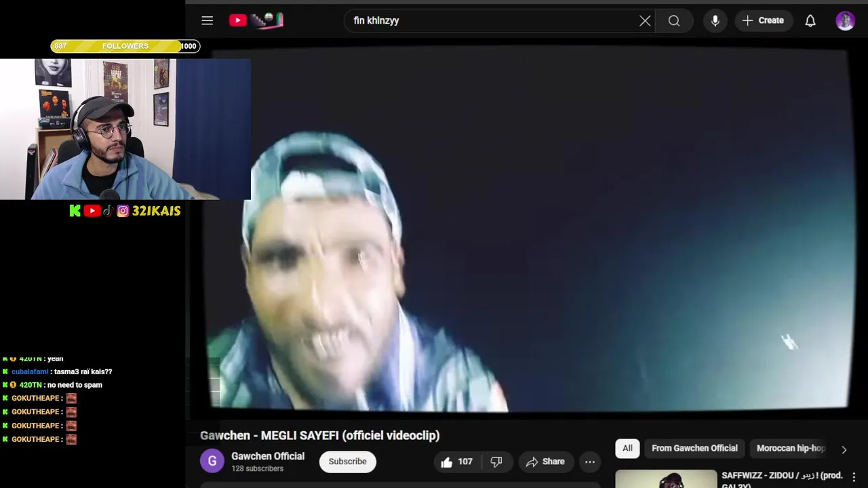
Task: Click the video title MEGLI SAYEFI
Action: 319,435
